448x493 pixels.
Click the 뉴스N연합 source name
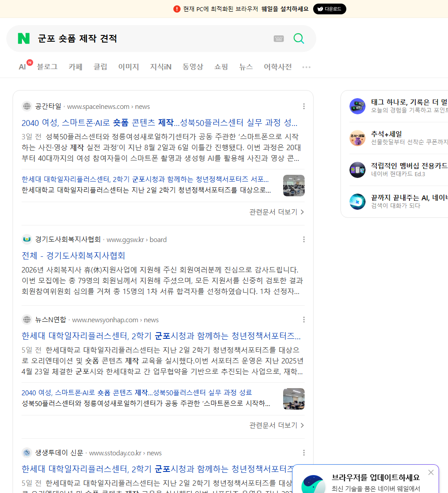click(51, 320)
